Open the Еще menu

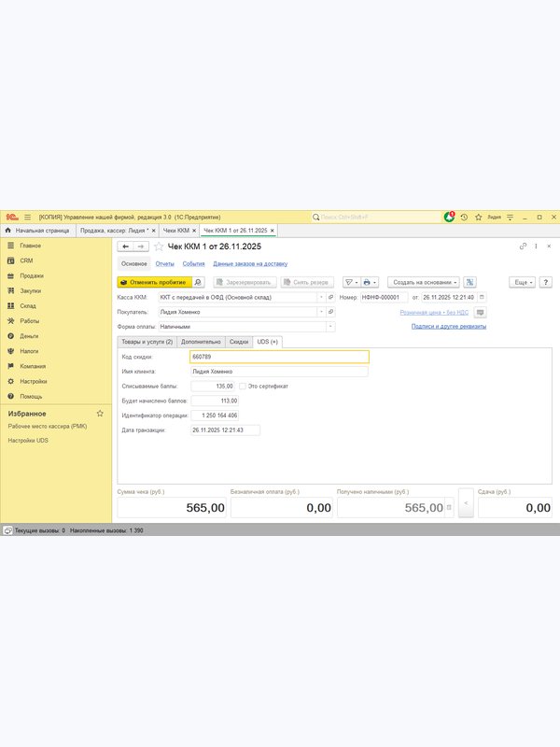(x=523, y=283)
